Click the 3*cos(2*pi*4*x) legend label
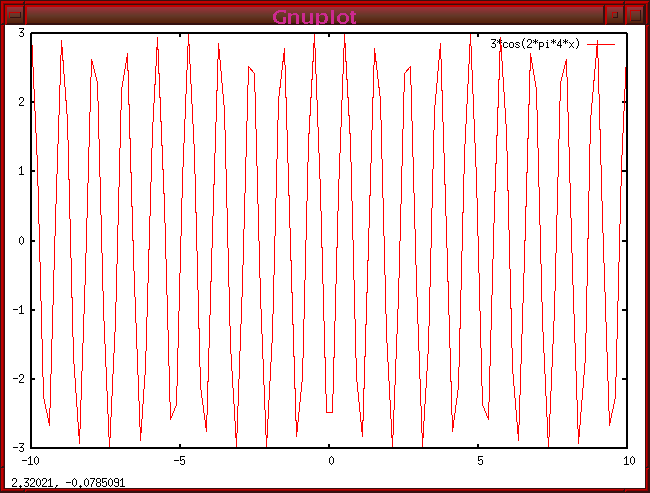 pyautogui.click(x=535, y=44)
